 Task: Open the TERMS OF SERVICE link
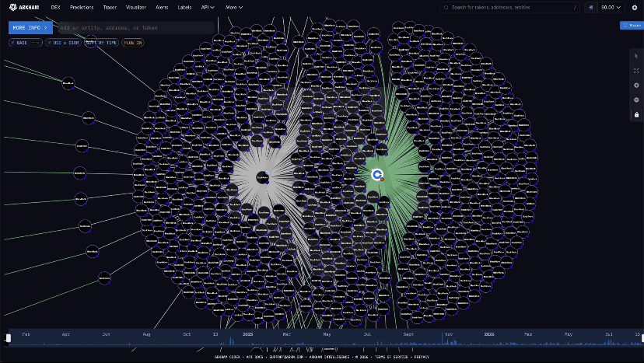coord(391,358)
